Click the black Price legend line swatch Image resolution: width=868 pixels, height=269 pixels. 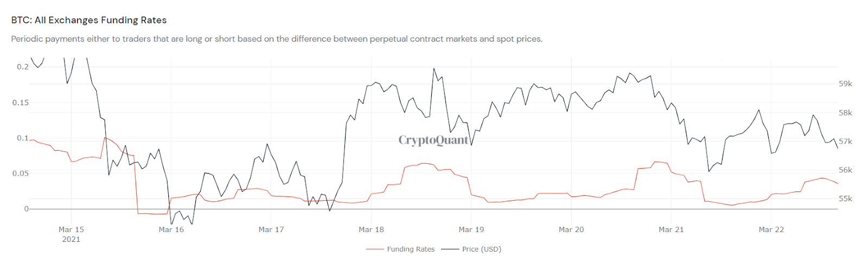pos(450,249)
